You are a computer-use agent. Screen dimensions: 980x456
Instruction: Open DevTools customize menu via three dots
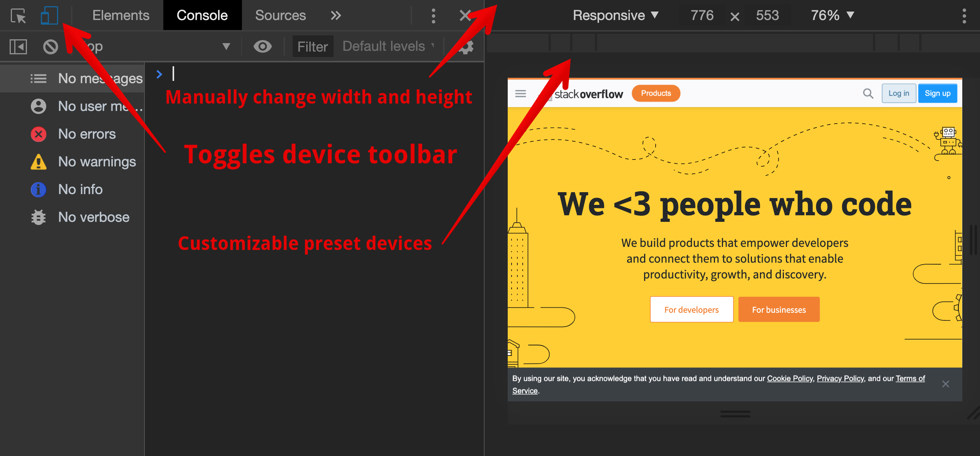pos(433,15)
